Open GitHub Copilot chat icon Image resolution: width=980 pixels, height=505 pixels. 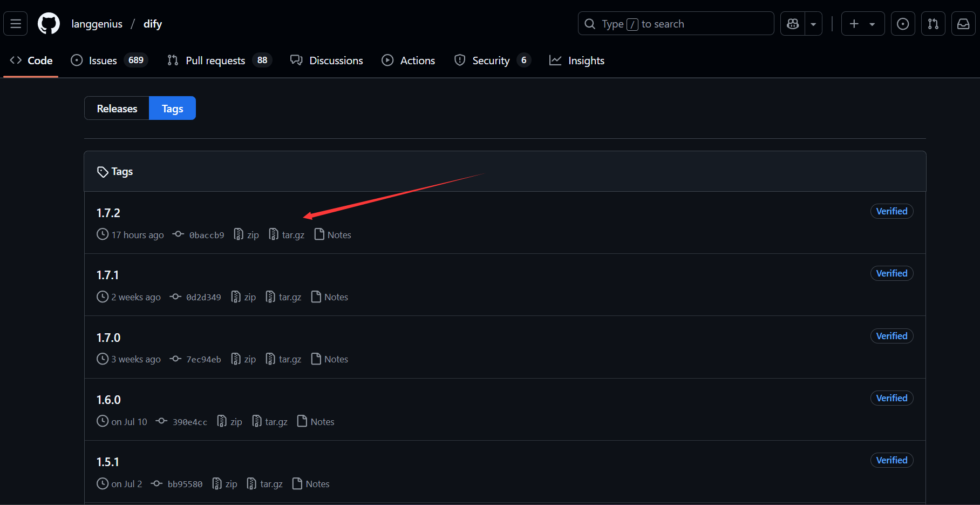pos(793,24)
